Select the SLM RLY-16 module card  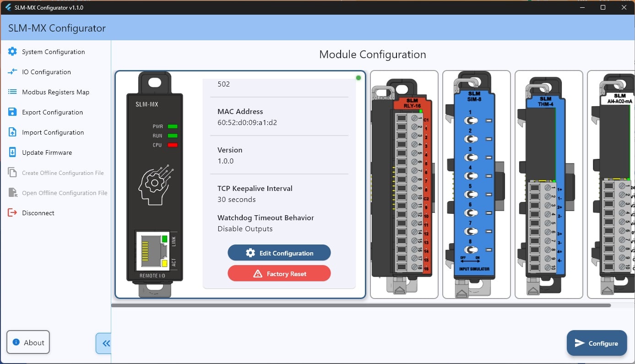pyautogui.click(x=404, y=185)
